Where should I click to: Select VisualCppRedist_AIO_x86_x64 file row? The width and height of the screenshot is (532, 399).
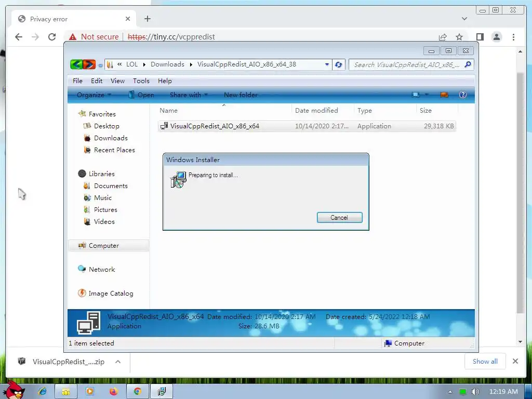tap(307, 126)
